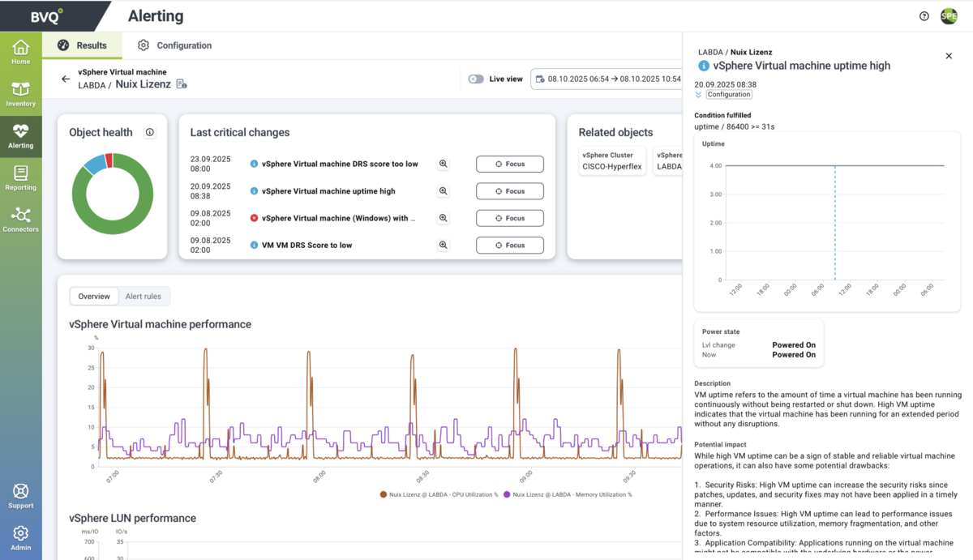Open the date range picker
973x560 pixels.
coord(608,79)
